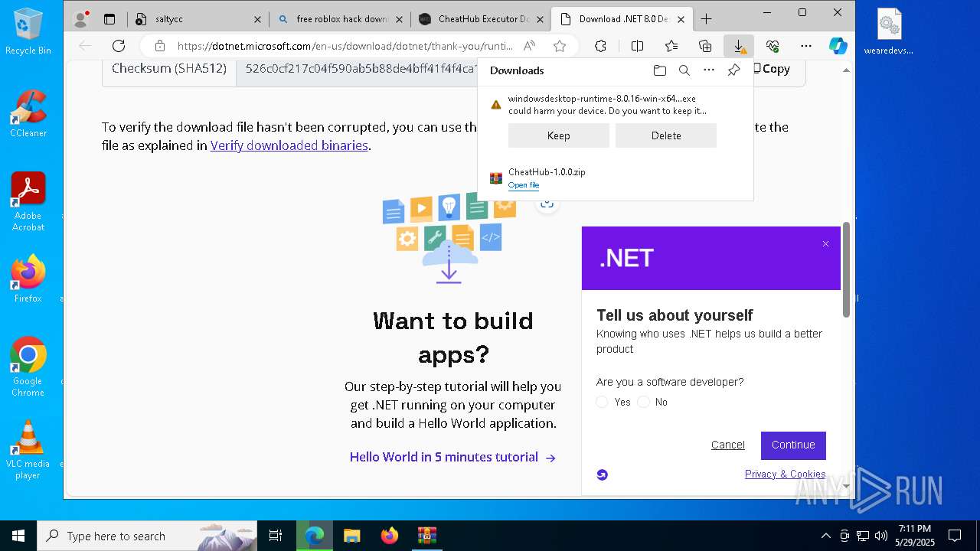Click the page vertical scrollbar thumb
Image resolution: width=980 pixels, height=551 pixels.
point(846,270)
